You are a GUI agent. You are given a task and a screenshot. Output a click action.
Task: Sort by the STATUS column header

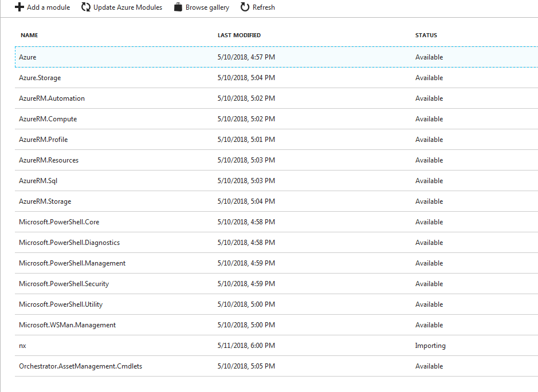click(x=426, y=35)
